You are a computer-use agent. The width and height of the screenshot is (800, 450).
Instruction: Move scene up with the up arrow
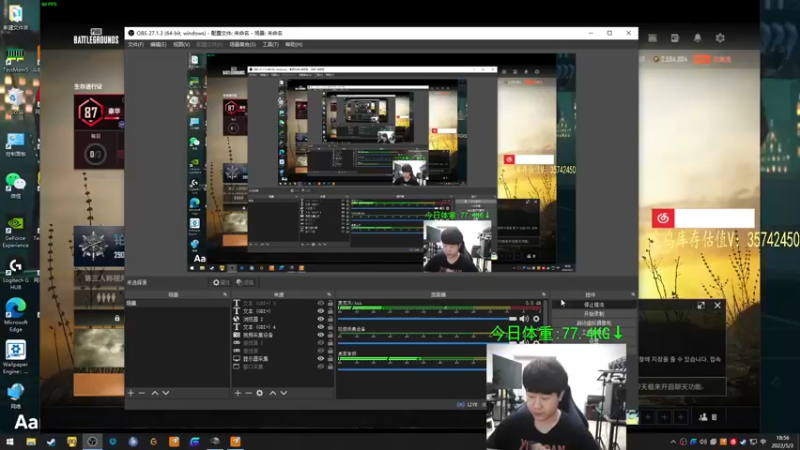pos(155,393)
